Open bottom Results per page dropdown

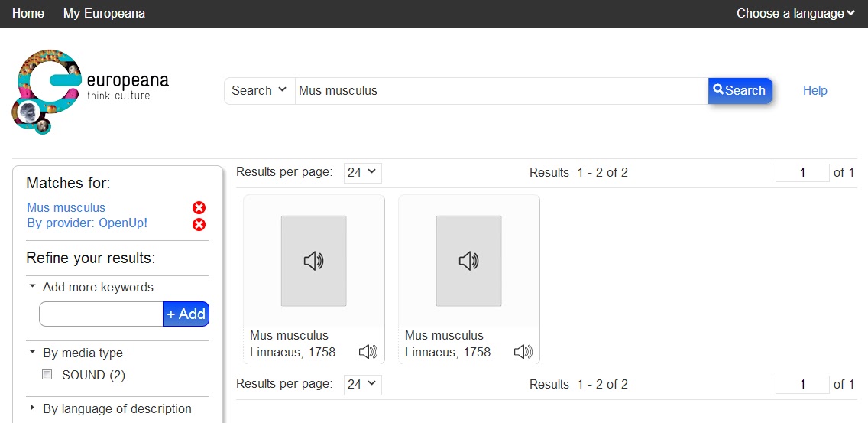(363, 384)
